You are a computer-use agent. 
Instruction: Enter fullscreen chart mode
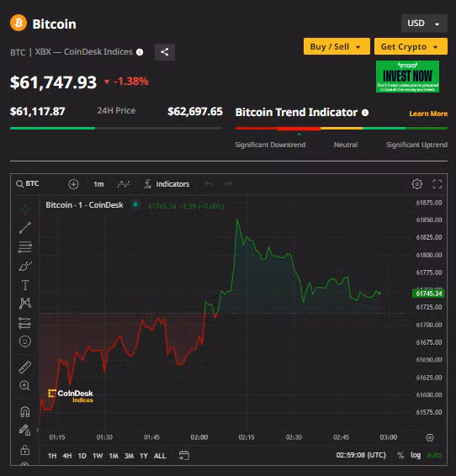coord(437,184)
